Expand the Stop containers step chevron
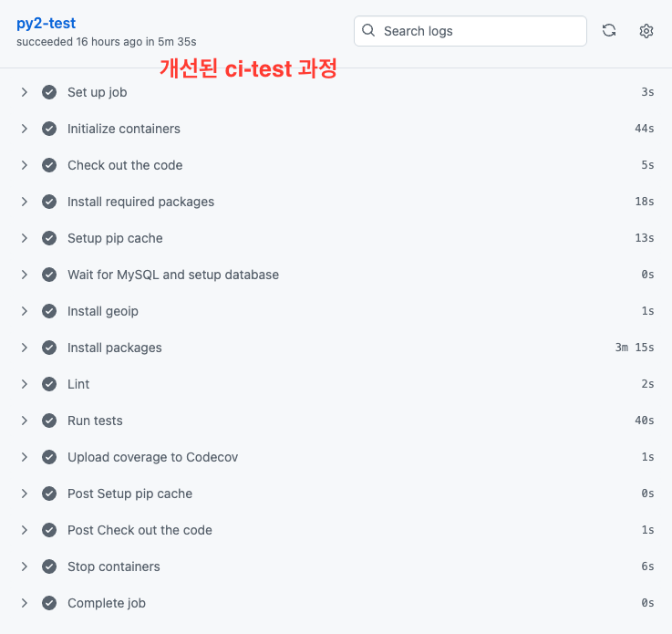Image resolution: width=672 pixels, height=634 pixels. [x=25, y=566]
